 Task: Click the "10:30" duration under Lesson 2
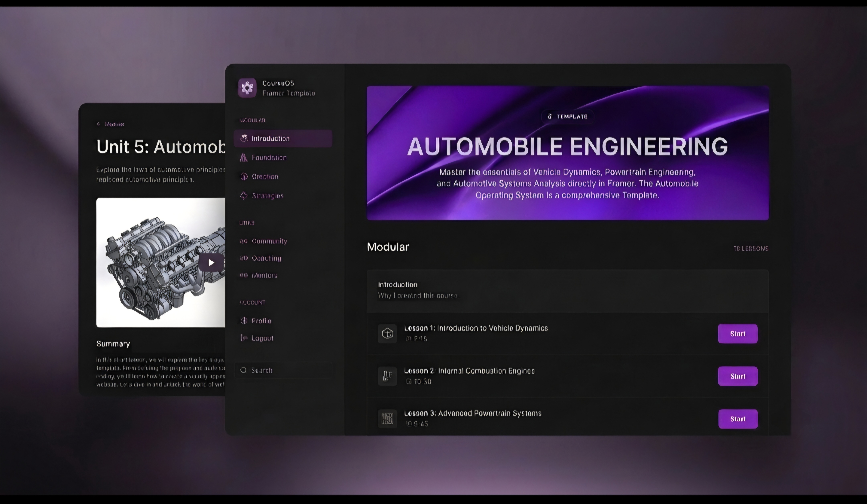422,381
